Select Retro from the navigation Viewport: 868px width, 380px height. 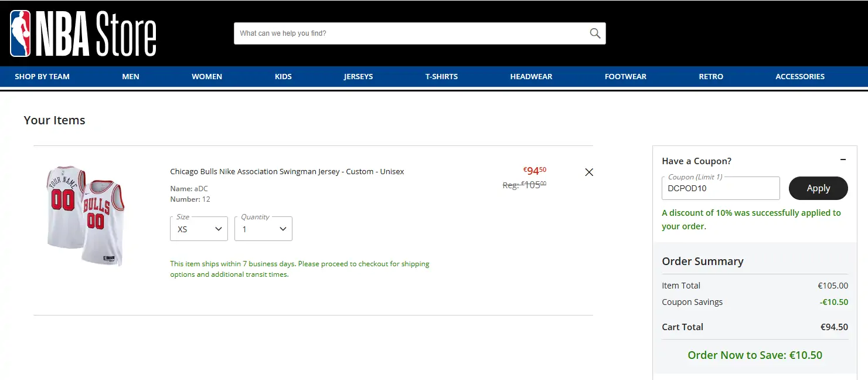[x=711, y=76]
